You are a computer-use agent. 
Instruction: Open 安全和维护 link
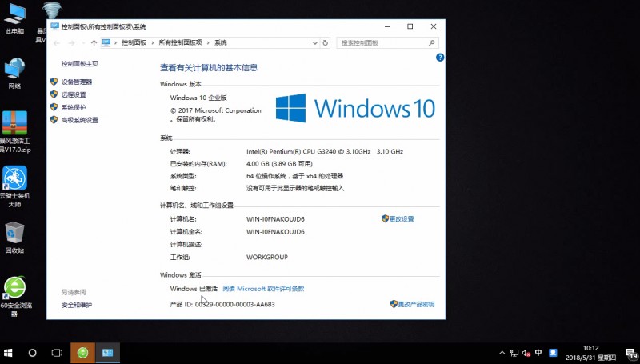pos(77,305)
